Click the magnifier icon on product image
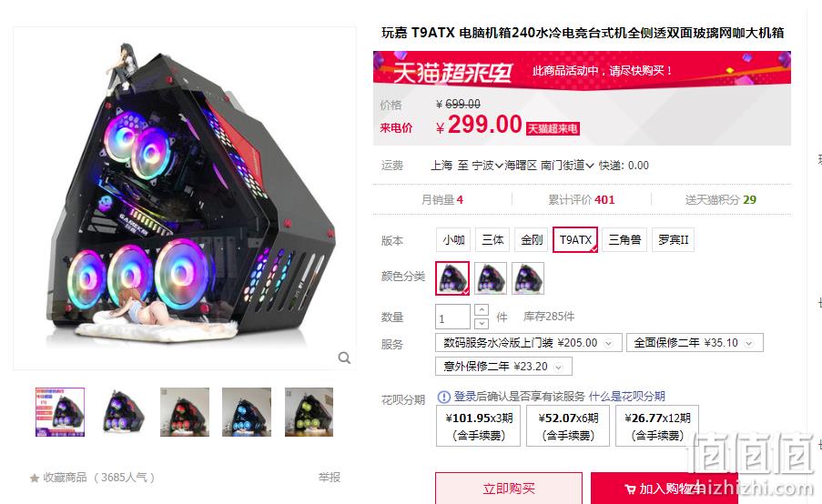Screen dimensions: 822x504 coord(344,358)
